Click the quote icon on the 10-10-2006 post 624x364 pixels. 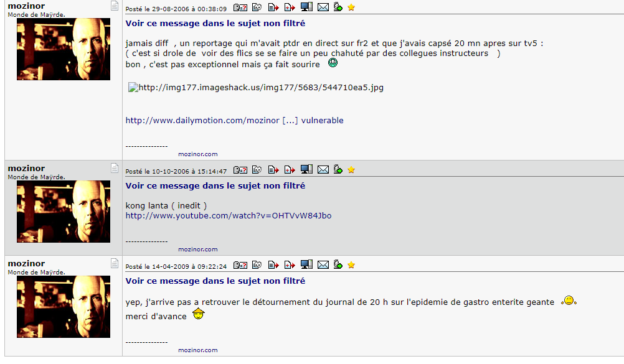coord(273,170)
